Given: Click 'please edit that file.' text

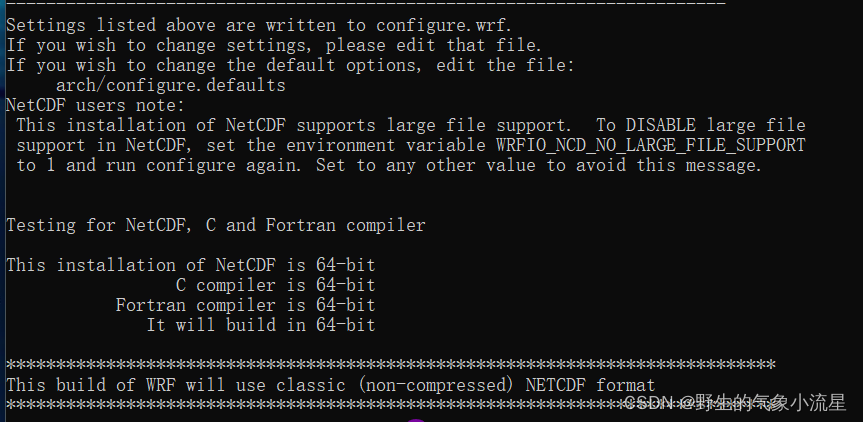Looking at the screenshot, I should click(434, 45).
